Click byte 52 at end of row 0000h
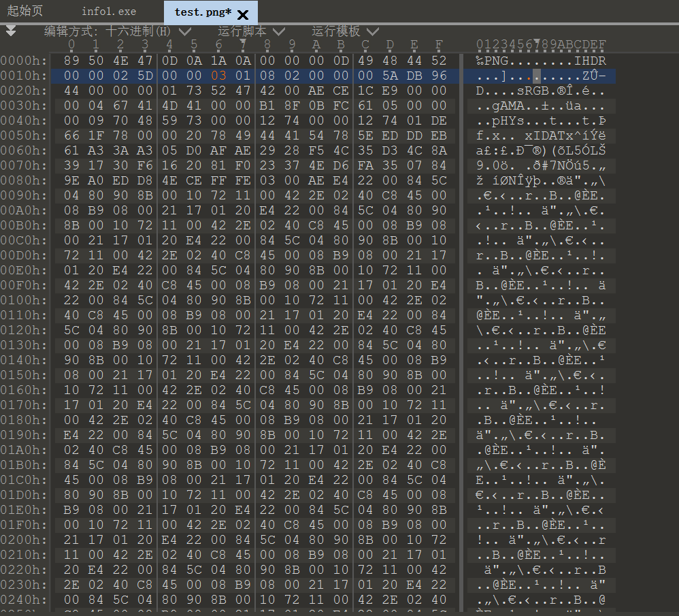Screen dimensions: 679x616 pyautogui.click(x=439, y=60)
